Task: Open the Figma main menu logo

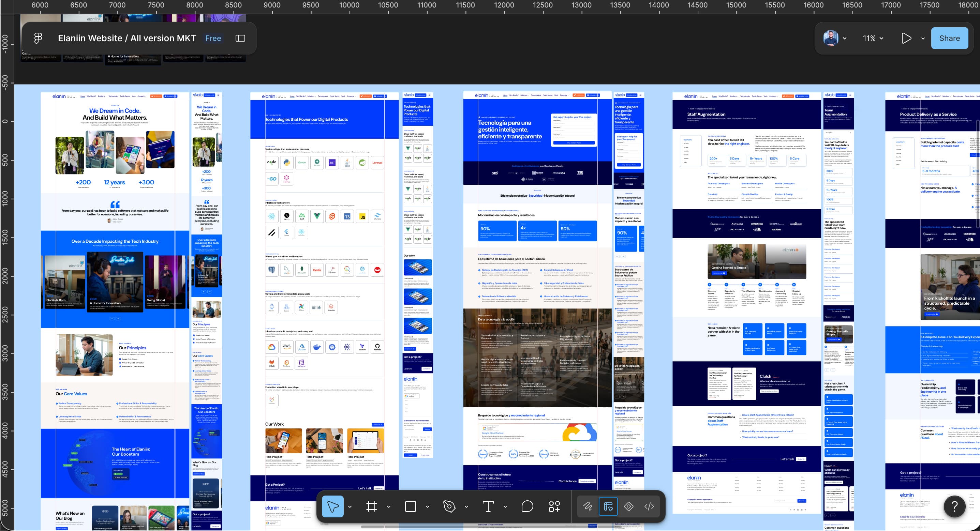Action: click(38, 38)
